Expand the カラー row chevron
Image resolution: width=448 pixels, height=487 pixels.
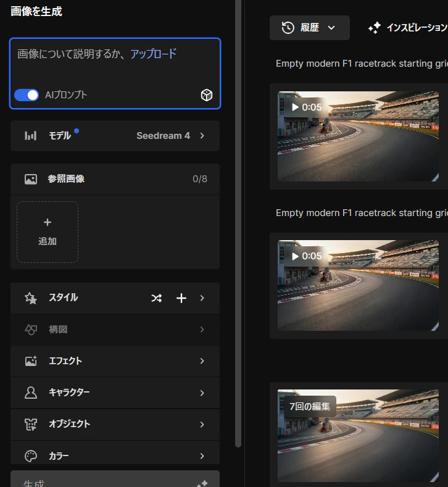[202, 456]
